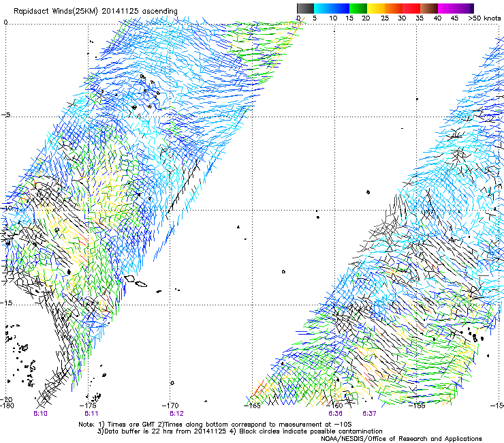Click the purple '6:37' time label
This screenshot has height=443, width=504.
pos(369,414)
